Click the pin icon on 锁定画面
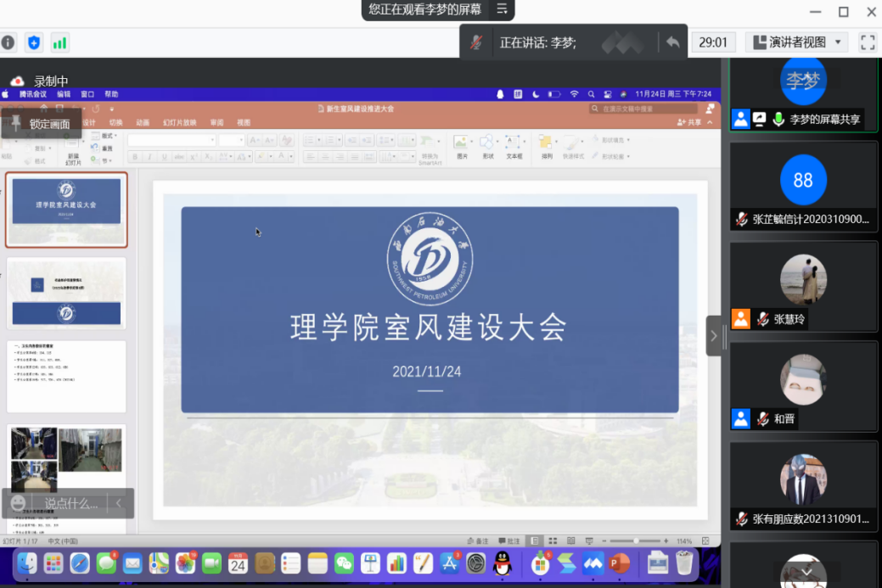882x588 pixels. (x=15, y=123)
